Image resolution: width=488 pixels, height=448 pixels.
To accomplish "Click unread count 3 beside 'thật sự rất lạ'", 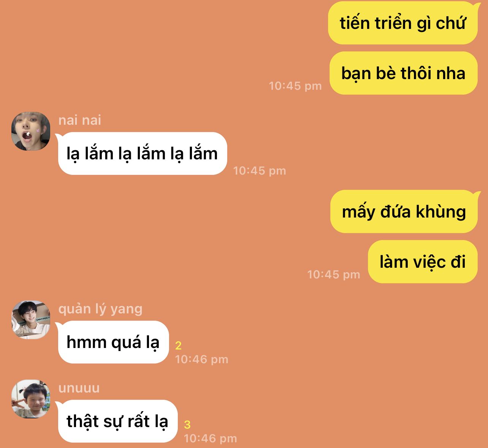I will 187,424.
